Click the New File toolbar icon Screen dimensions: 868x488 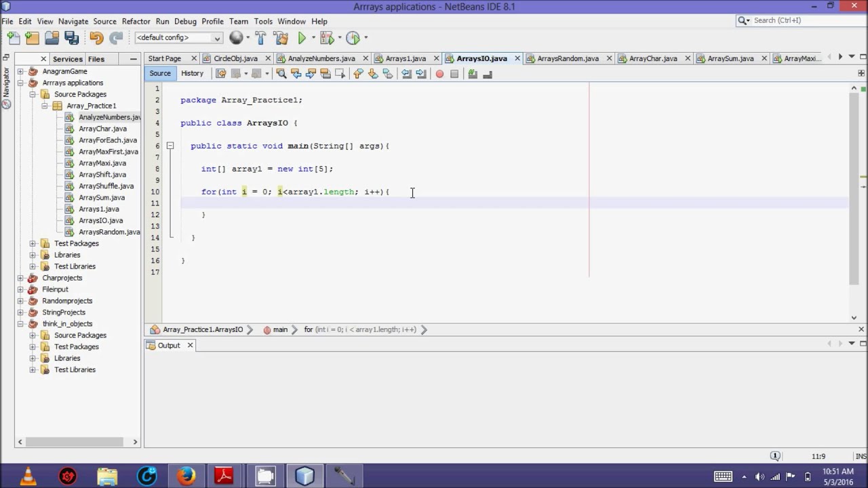[x=13, y=38]
